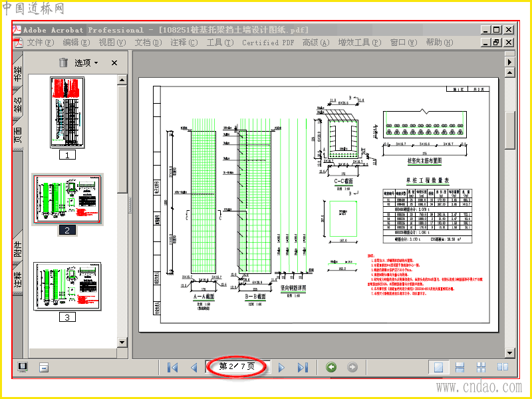Viewport: 532px width, 399px height.
Task: Expand toolbar overflow arrow at top right
Action: tap(509, 62)
